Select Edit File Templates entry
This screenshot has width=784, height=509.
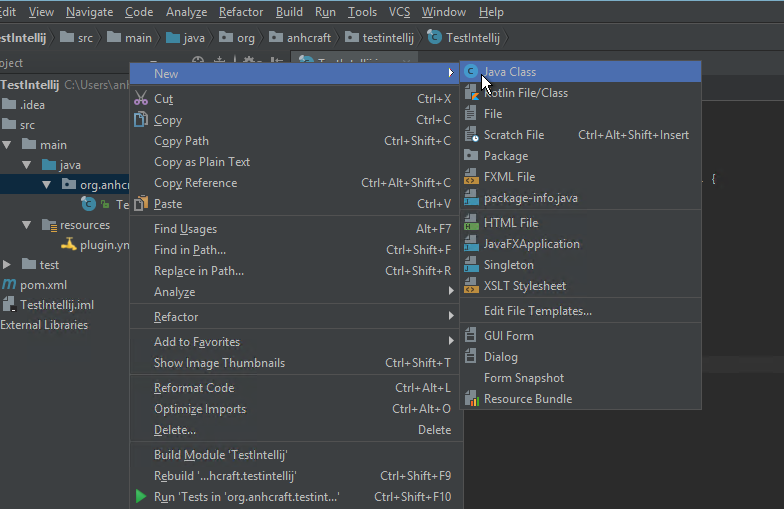pos(537,311)
